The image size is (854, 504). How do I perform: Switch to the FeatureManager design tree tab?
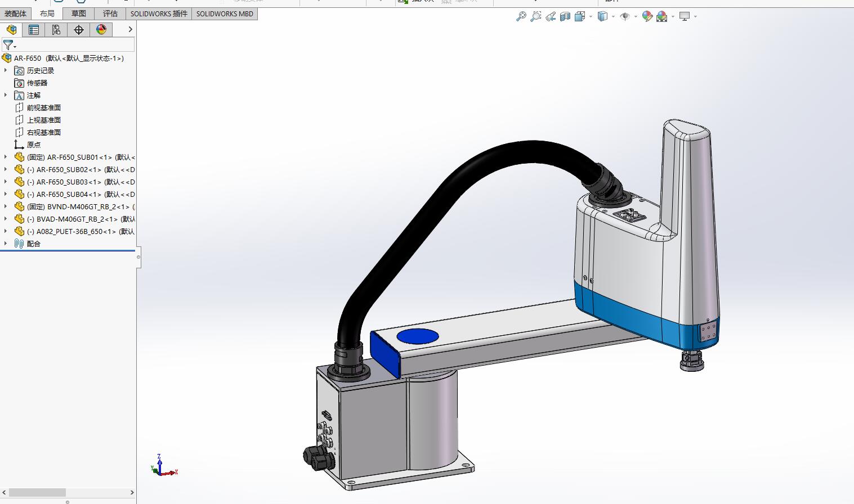(x=11, y=30)
